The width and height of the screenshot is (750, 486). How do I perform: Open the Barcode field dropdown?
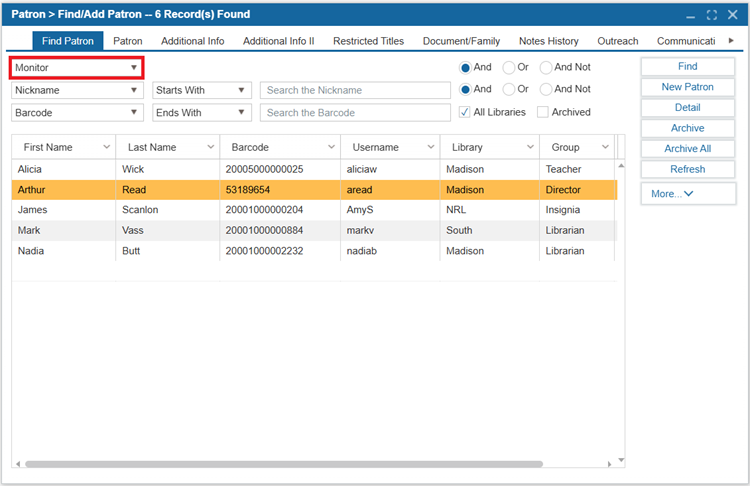tap(77, 112)
